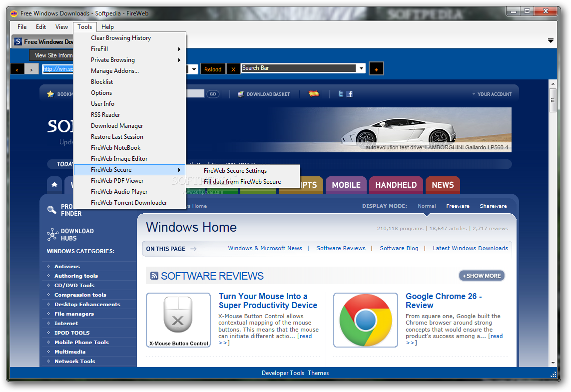The image size is (571, 392).
Task: Open the File menu
Action: (x=22, y=27)
